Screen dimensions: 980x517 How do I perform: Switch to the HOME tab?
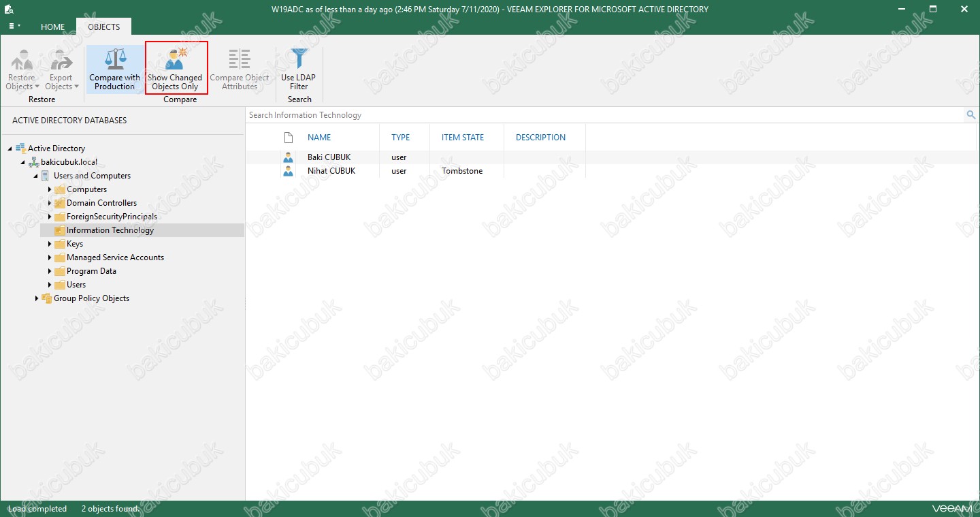coord(52,27)
